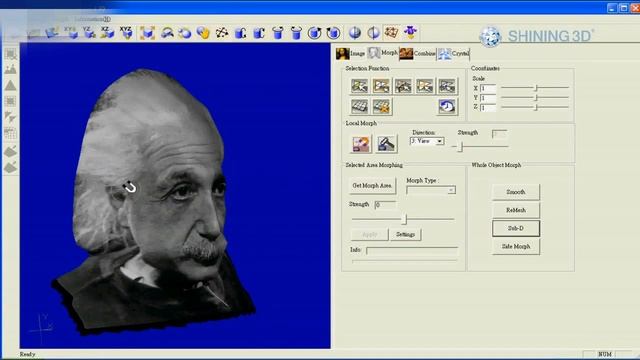Click the orange grid texture toolbar icon
Screen dimensions: 640x360
(391, 32)
